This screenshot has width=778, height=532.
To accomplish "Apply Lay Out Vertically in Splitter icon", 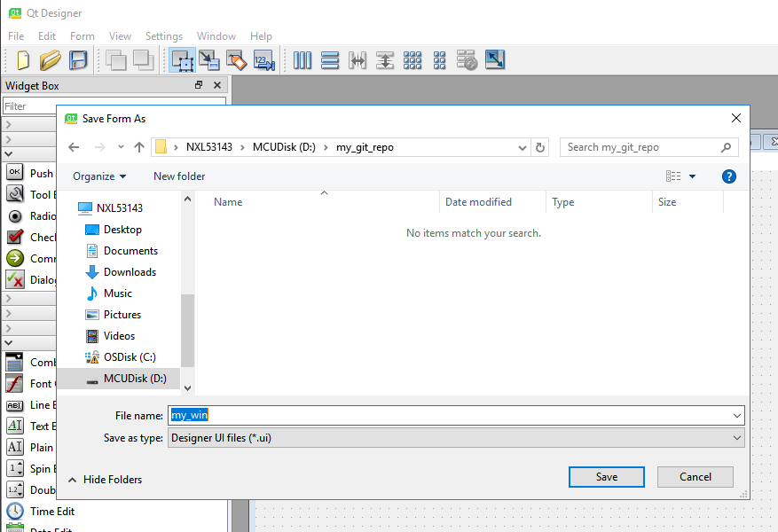I will [385, 60].
